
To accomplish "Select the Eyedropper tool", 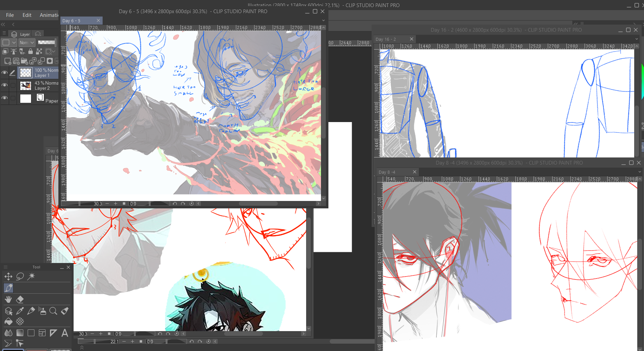I will (x=20, y=311).
